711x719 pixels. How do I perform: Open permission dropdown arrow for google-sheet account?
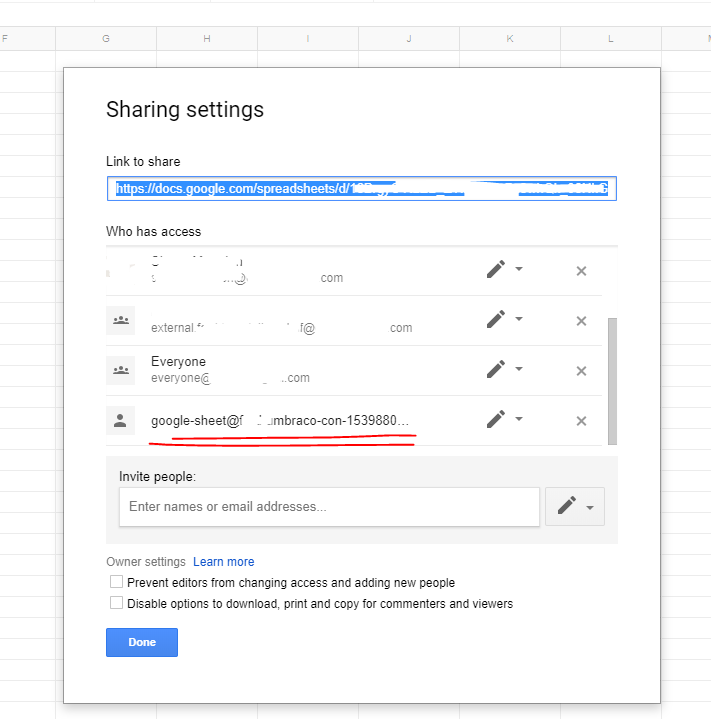(518, 419)
